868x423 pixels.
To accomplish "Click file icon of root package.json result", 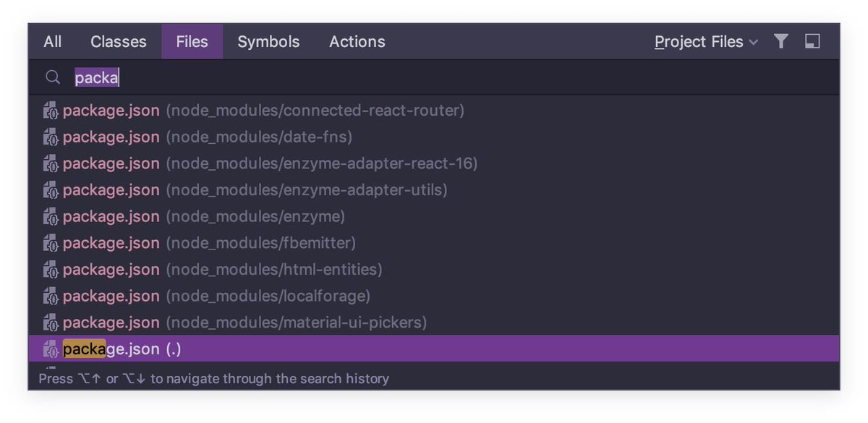I will click(x=51, y=349).
